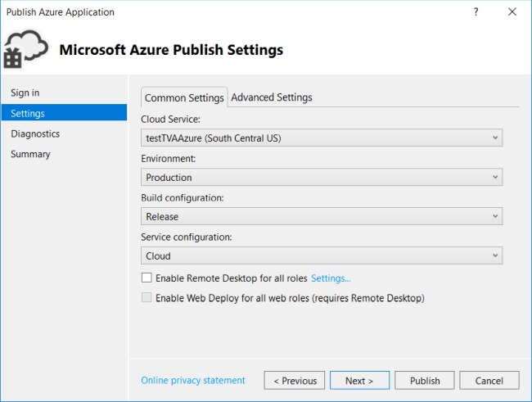Open the Cloud Service dropdown

pyautogui.click(x=322, y=138)
